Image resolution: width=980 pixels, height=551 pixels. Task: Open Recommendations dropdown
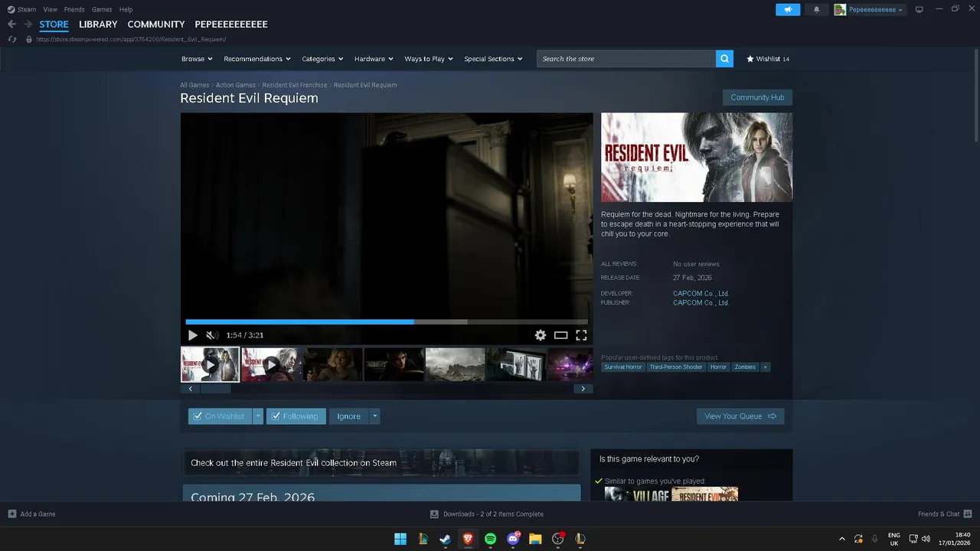pos(257,59)
